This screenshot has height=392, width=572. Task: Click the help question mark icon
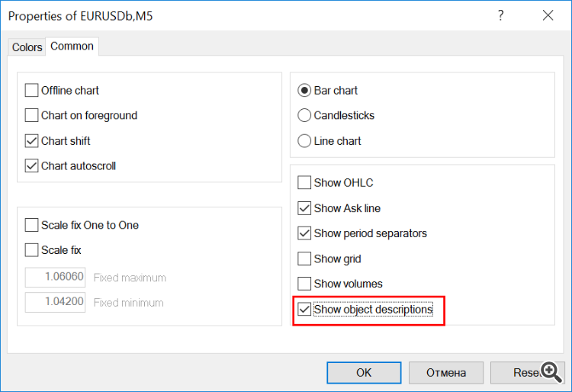pyautogui.click(x=501, y=15)
